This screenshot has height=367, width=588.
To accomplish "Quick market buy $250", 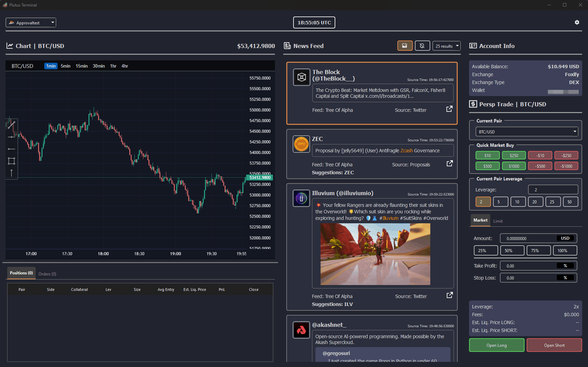I will pos(514,155).
